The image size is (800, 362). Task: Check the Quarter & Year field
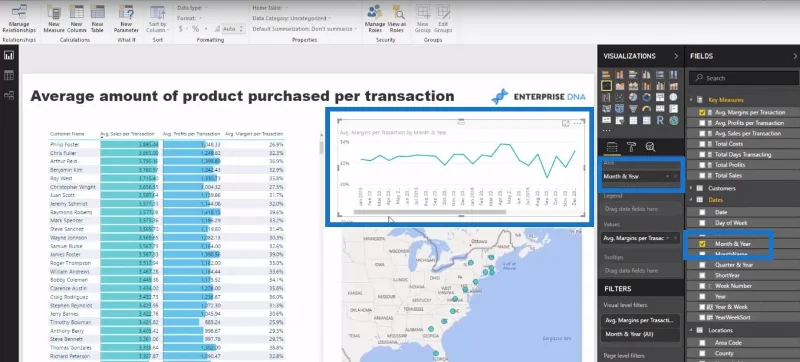click(702, 265)
